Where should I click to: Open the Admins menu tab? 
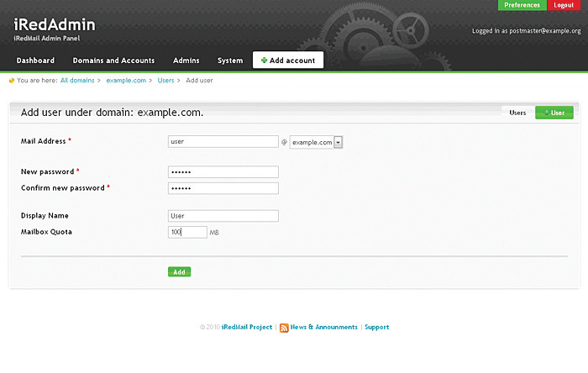(186, 60)
